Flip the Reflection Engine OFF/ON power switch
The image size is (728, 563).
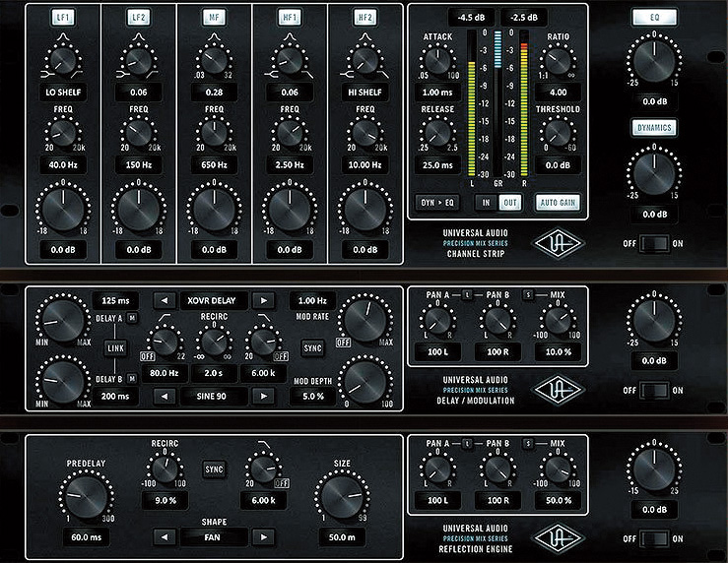pos(654,538)
